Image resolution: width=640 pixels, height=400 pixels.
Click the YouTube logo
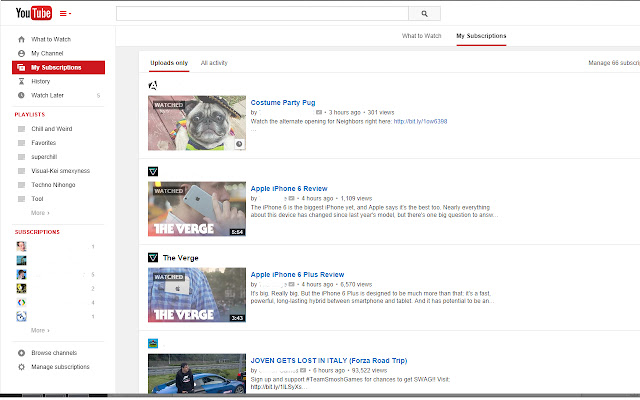[33, 13]
